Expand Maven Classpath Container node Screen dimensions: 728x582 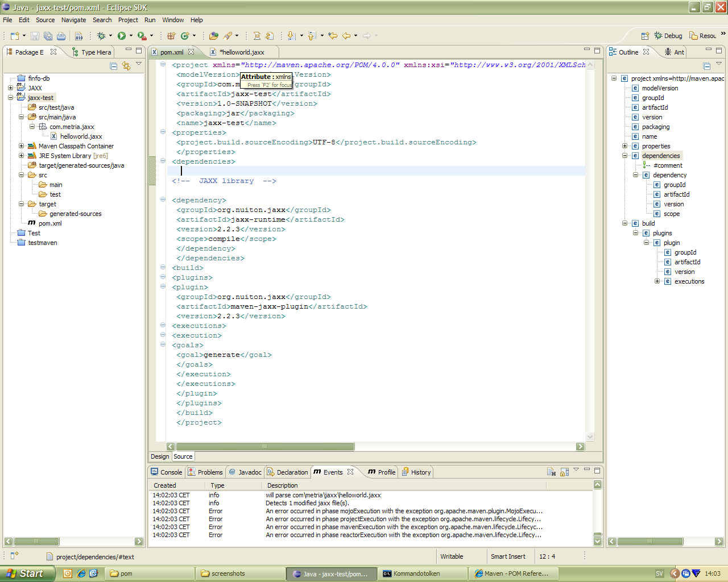click(21, 146)
